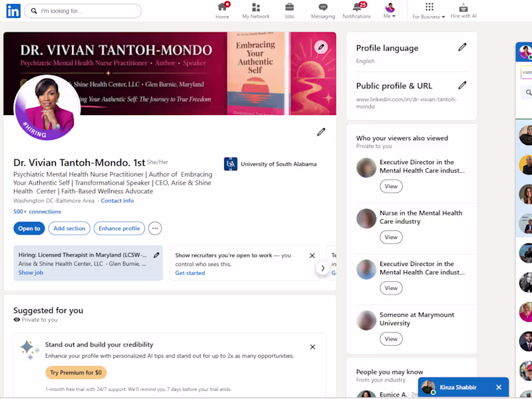Open Show job link
Image resolution: width=532 pixels, height=399 pixels.
pos(31,273)
